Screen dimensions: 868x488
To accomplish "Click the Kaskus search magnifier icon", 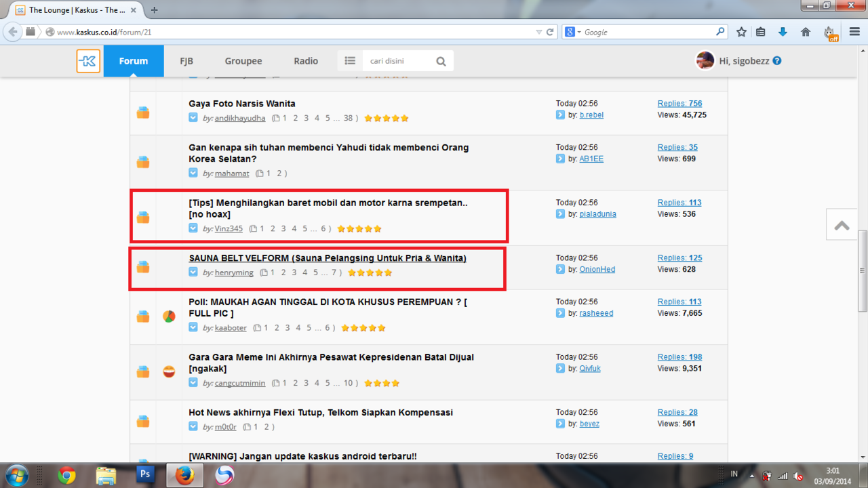I will [441, 61].
